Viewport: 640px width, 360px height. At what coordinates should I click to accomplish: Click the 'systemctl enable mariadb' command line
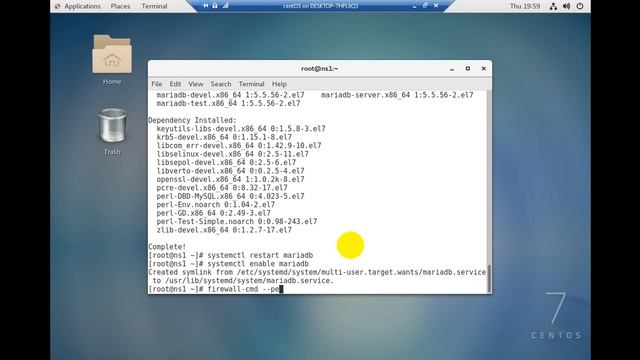point(229,264)
